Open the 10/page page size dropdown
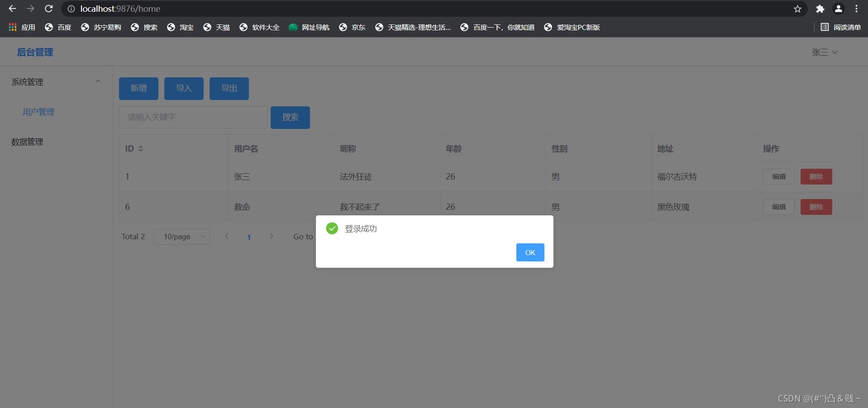The width and height of the screenshot is (868, 408). [x=181, y=237]
